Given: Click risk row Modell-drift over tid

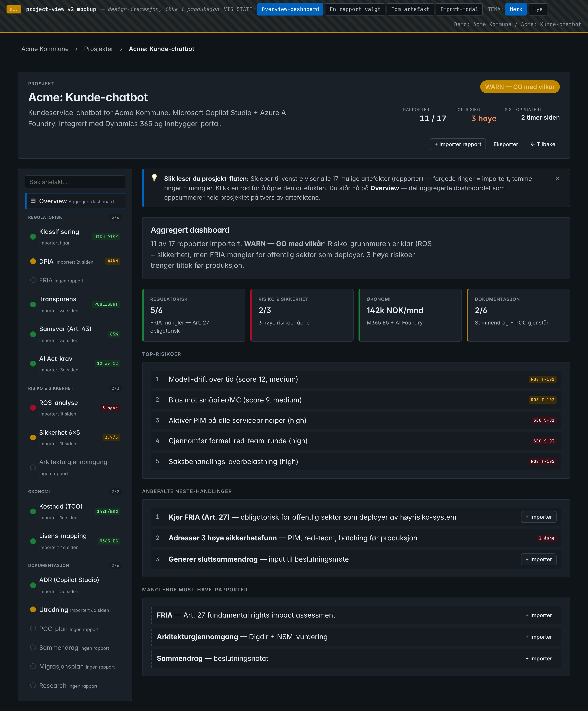Looking at the screenshot, I should (356, 379).
